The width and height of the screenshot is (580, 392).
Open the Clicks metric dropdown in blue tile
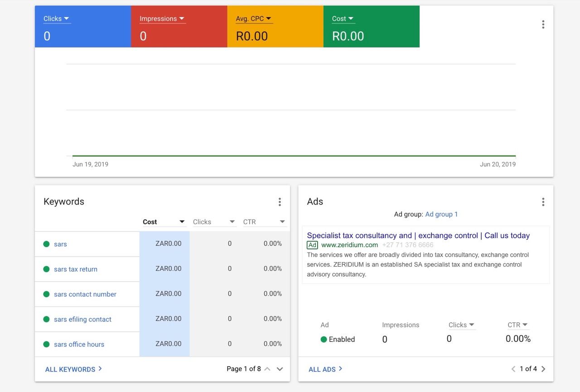(57, 19)
